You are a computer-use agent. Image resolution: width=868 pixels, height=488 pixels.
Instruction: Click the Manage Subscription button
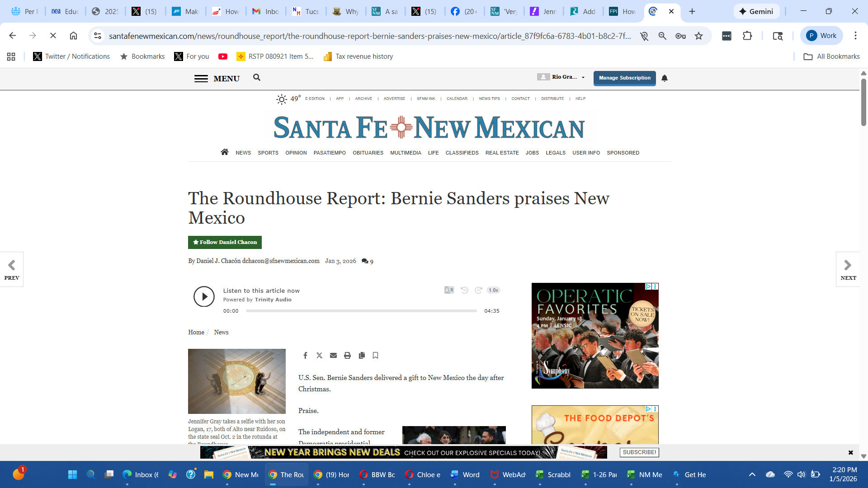(x=624, y=78)
